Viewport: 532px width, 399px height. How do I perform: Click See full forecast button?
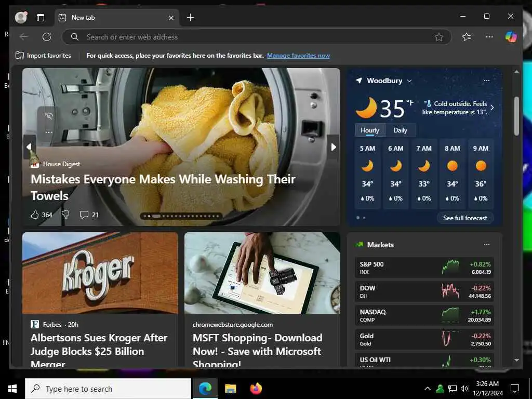pyautogui.click(x=465, y=218)
